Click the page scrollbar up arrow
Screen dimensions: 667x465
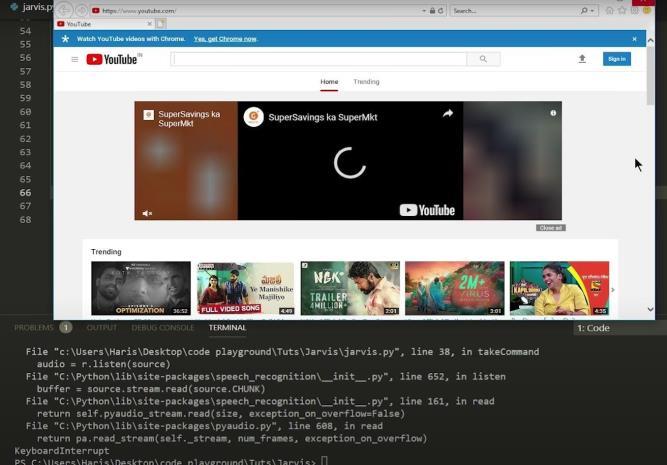coord(650,40)
